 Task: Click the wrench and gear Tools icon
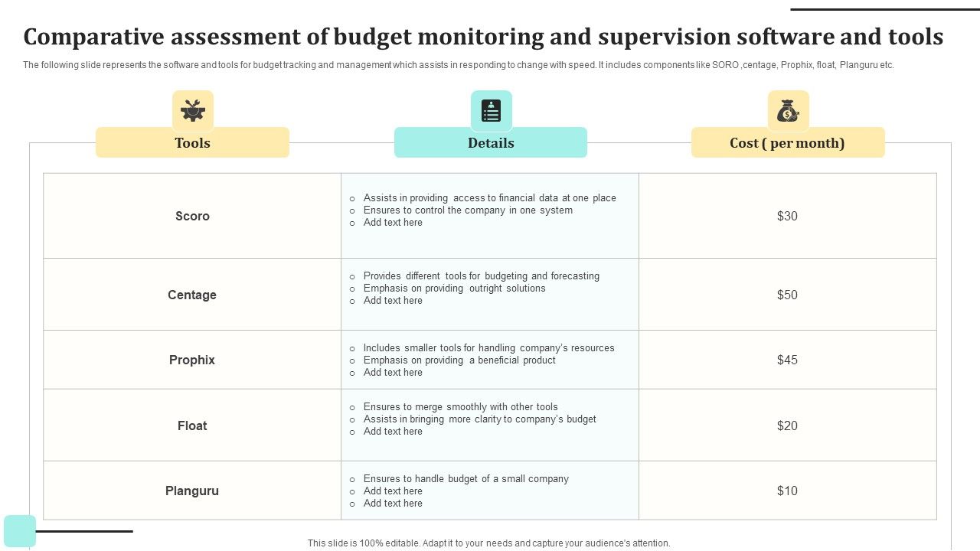(192, 111)
